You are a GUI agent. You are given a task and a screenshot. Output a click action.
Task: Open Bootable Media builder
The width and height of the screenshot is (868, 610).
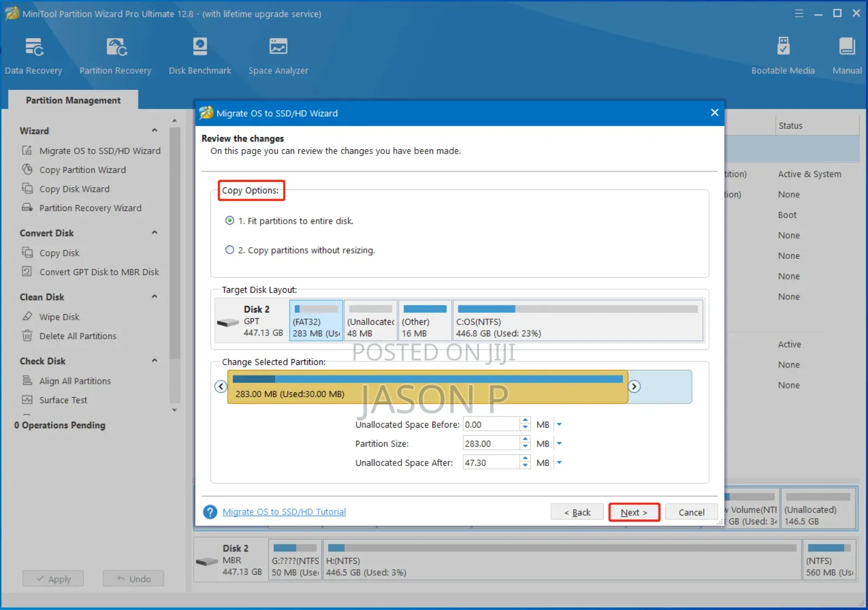click(783, 56)
